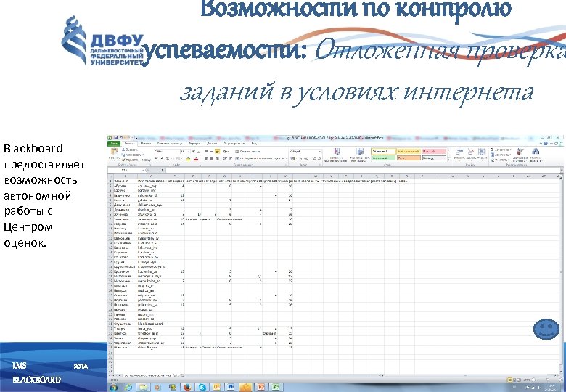
Task: Switch to Page Layout view in status bar
Action: coord(515,380)
